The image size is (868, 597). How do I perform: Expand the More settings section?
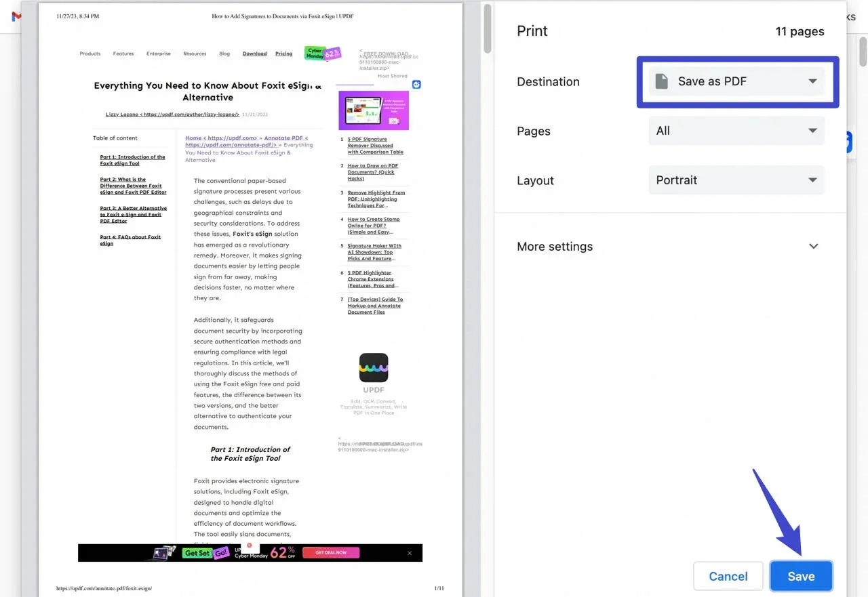click(669, 247)
